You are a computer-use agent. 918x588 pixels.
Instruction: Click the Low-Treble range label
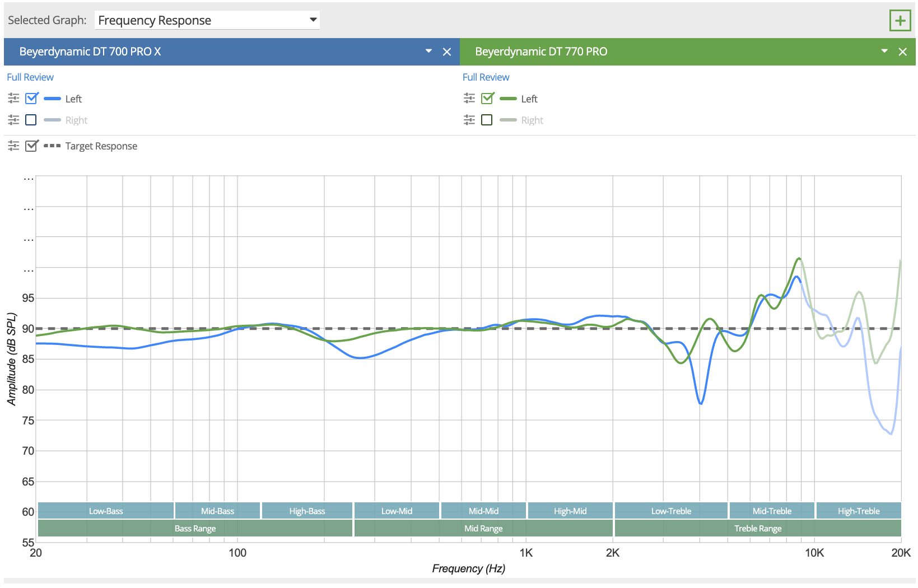pos(672,511)
